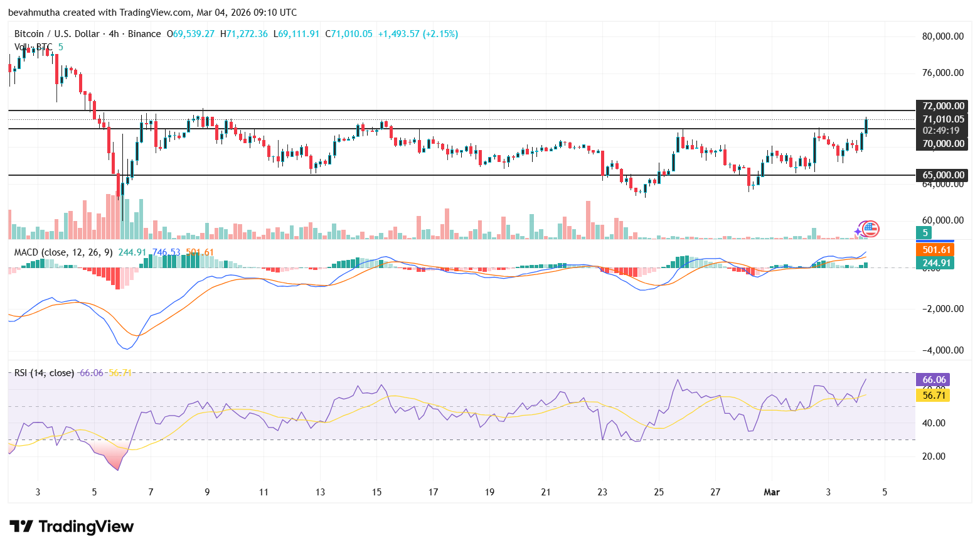Click the orange MACD signal value 501.61 label
Viewport: 980px width, 550px height.
935,250
